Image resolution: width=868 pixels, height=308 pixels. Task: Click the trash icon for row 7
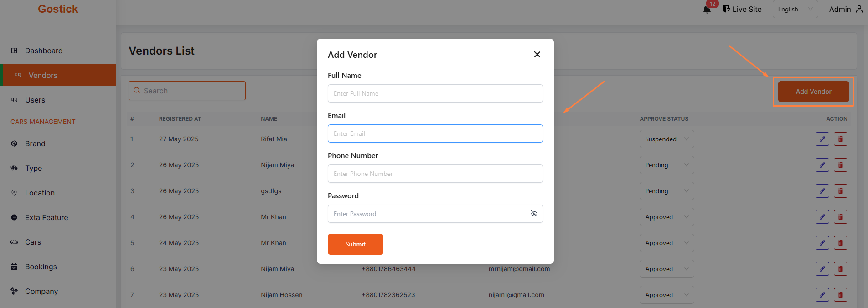coord(840,295)
